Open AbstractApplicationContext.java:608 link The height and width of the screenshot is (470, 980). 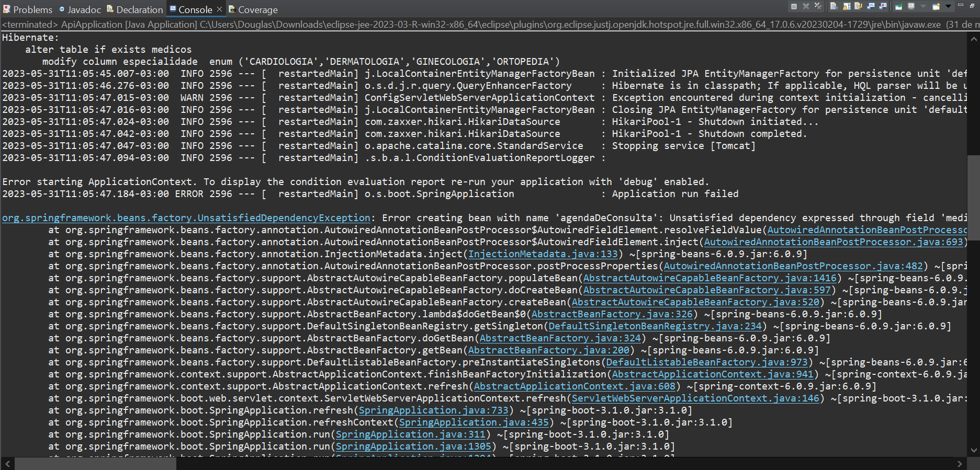click(x=575, y=386)
